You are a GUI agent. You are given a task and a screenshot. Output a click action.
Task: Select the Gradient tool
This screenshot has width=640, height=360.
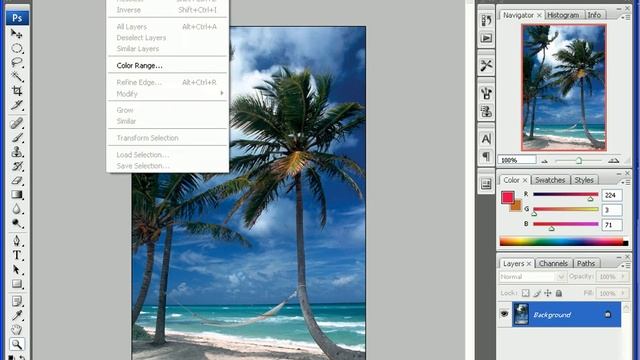(x=16, y=195)
